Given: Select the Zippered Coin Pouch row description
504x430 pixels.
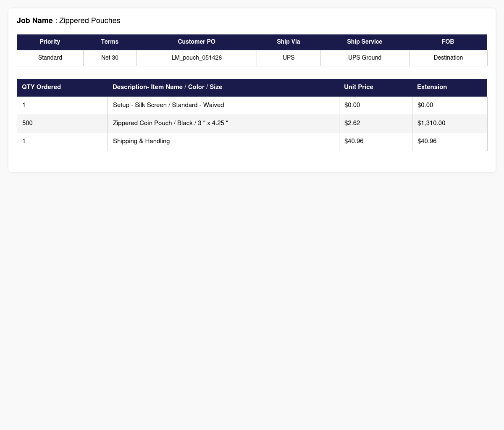Looking at the screenshot, I should click(x=171, y=123).
